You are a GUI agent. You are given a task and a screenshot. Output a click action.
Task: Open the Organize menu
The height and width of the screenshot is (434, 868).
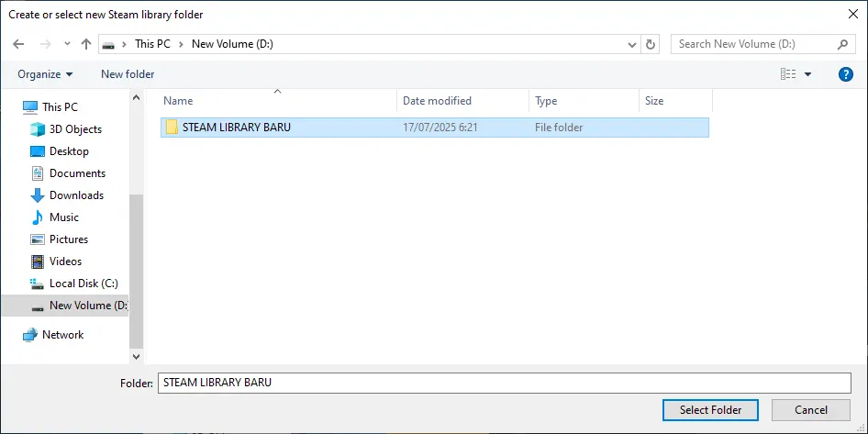[45, 74]
